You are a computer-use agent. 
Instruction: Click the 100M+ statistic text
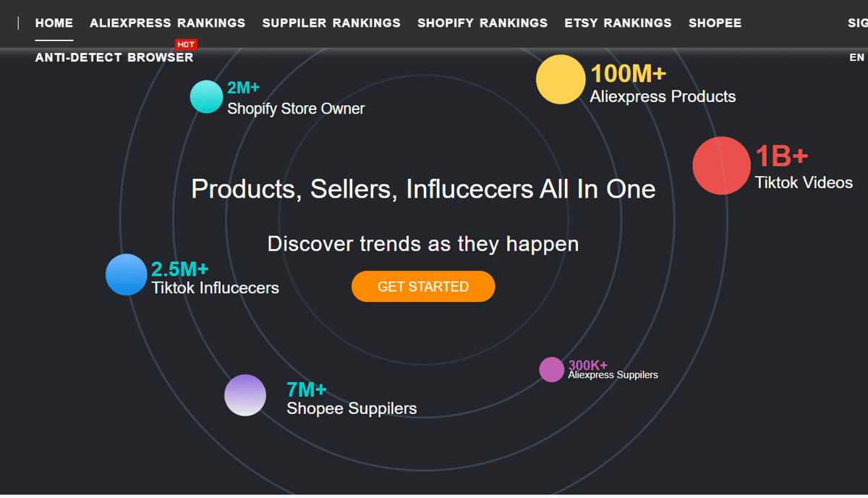point(628,74)
